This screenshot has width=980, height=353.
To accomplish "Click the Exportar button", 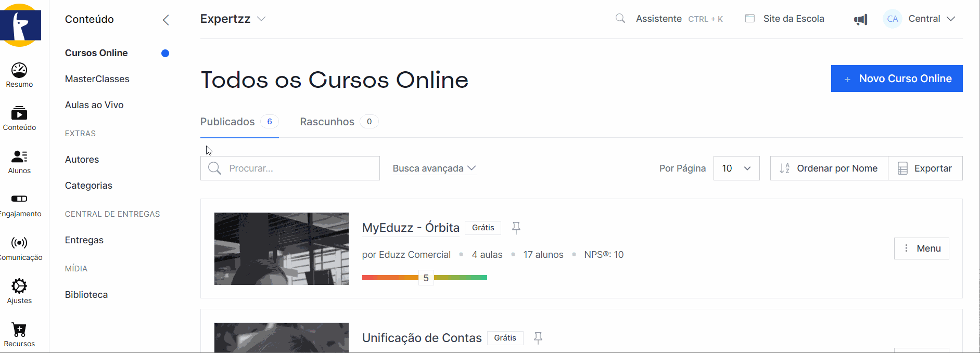I will [x=925, y=168].
